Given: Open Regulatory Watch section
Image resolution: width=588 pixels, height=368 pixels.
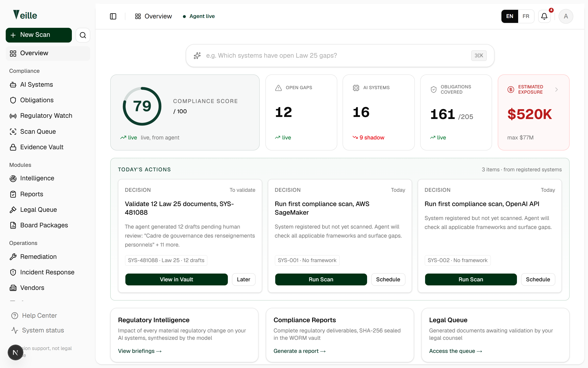Looking at the screenshot, I should (48, 116).
